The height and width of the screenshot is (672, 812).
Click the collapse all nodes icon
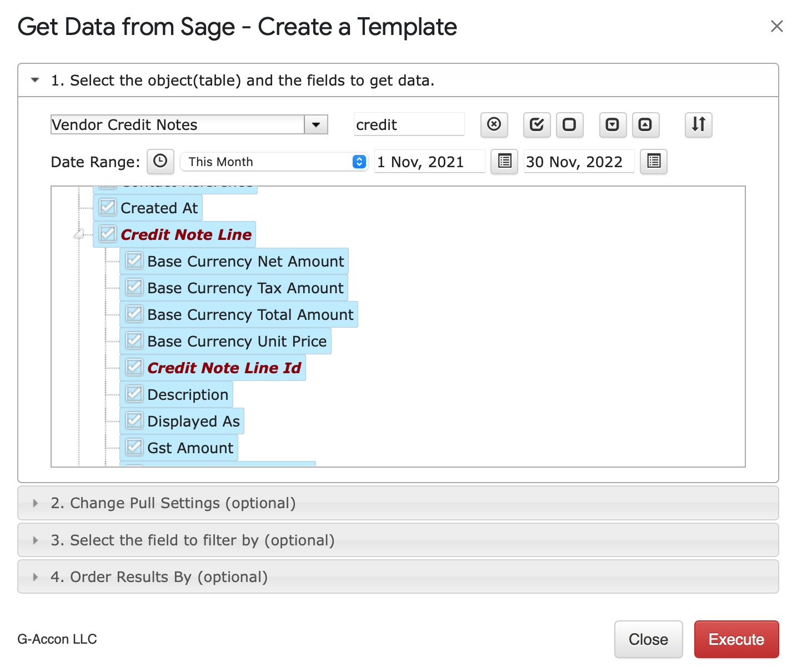[645, 124]
